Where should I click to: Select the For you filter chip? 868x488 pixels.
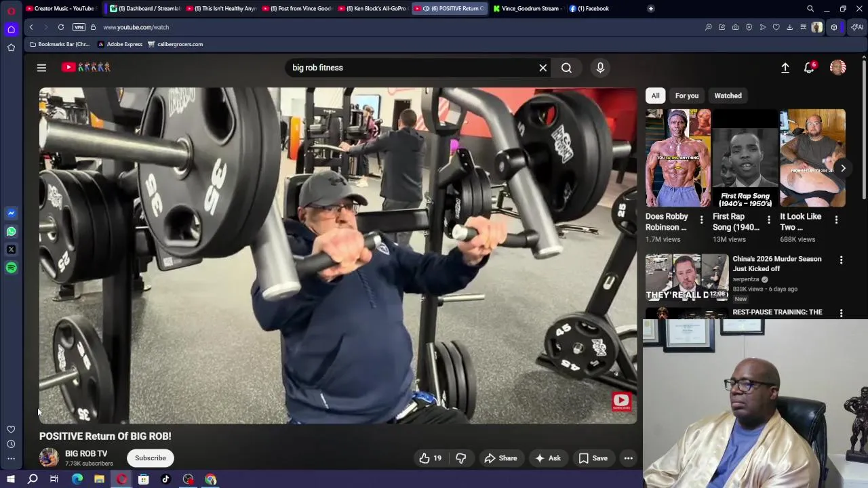pos(686,96)
